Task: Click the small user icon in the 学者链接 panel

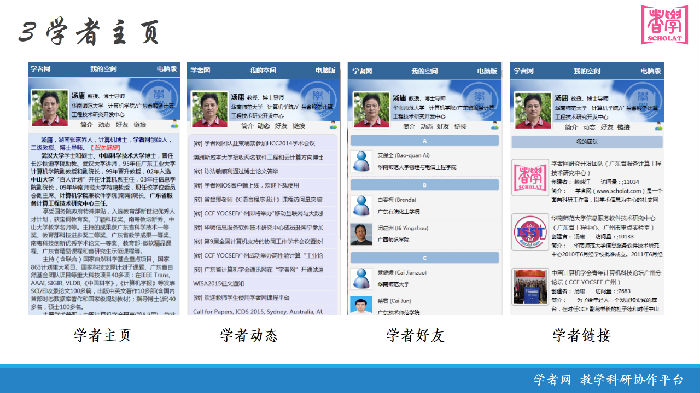Action: 658,127
